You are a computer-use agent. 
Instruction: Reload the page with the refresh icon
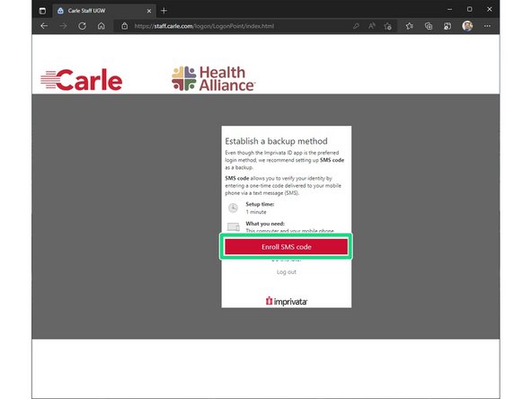point(82,26)
